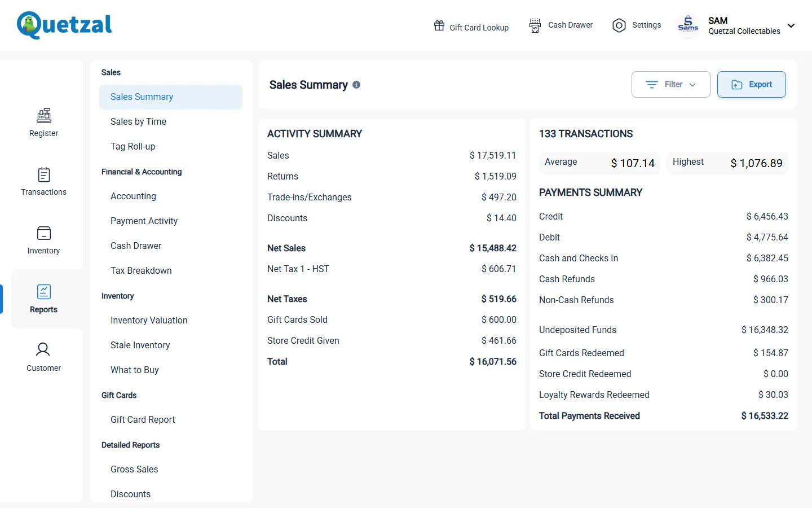The width and height of the screenshot is (812, 508).
Task: Click the Average transaction value $ 107.14
Action: (x=633, y=163)
